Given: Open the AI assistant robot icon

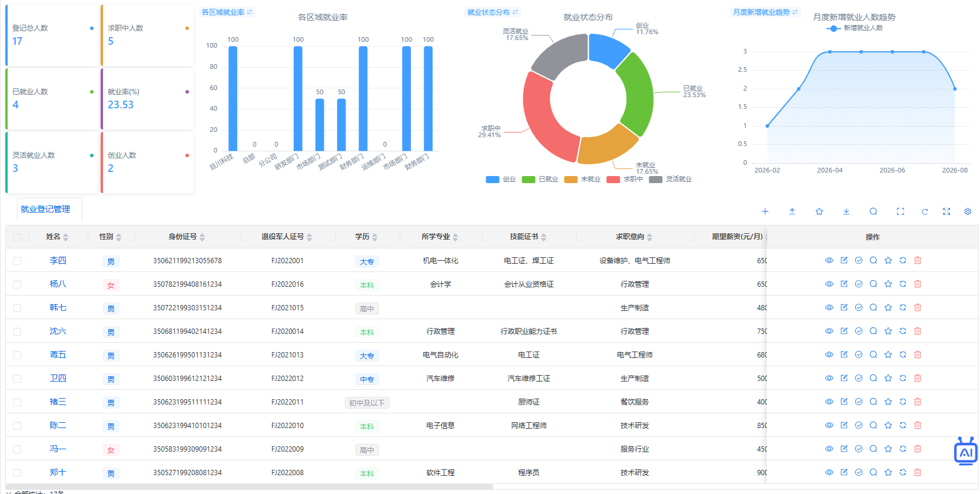Looking at the screenshot, I should point(966,452).
